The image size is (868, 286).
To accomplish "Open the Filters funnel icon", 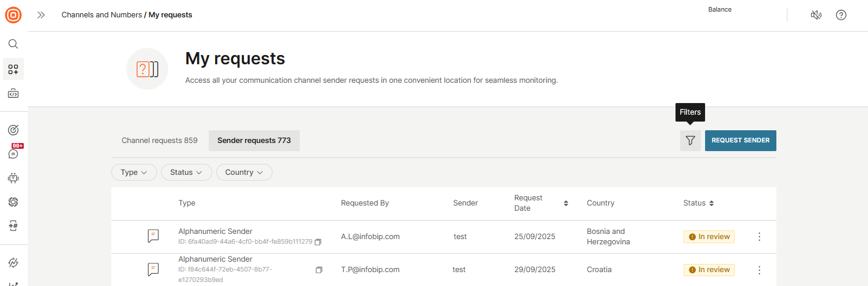I will pyautogui.click(x=690, y=140).
